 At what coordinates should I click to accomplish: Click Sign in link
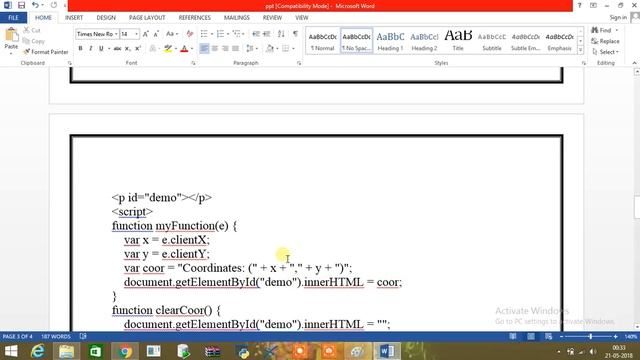[x=618, y=18]
